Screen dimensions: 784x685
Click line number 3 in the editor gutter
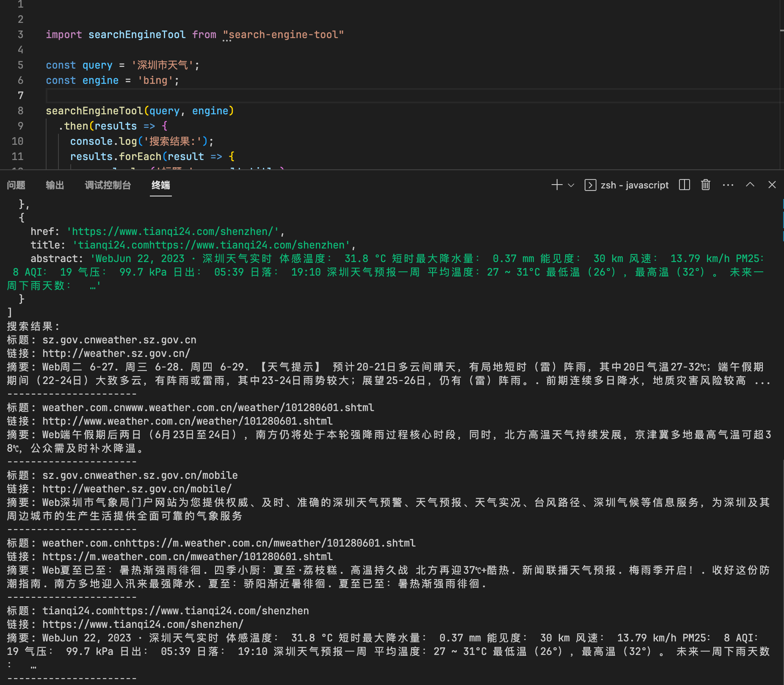coord(20,35)
